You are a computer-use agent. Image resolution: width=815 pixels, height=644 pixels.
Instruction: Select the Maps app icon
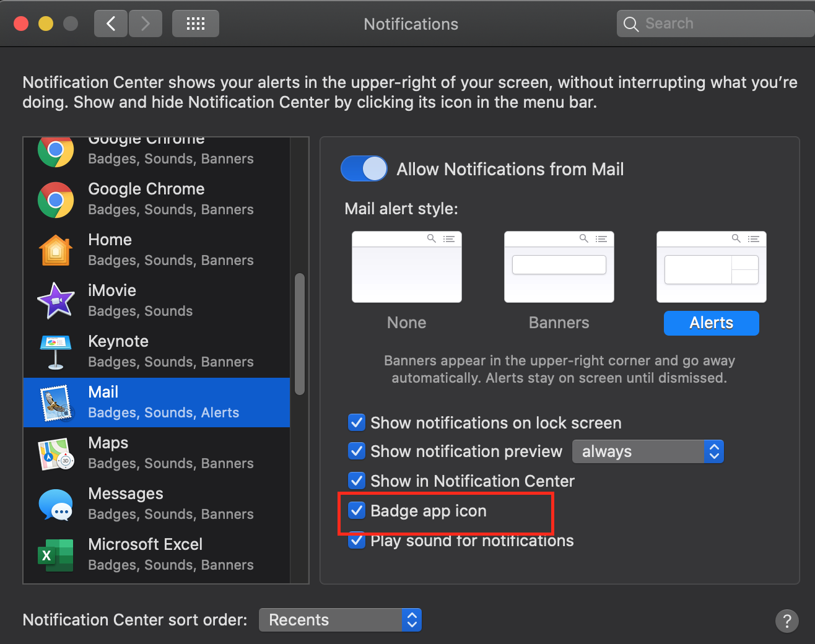click(x=56, y=453)
